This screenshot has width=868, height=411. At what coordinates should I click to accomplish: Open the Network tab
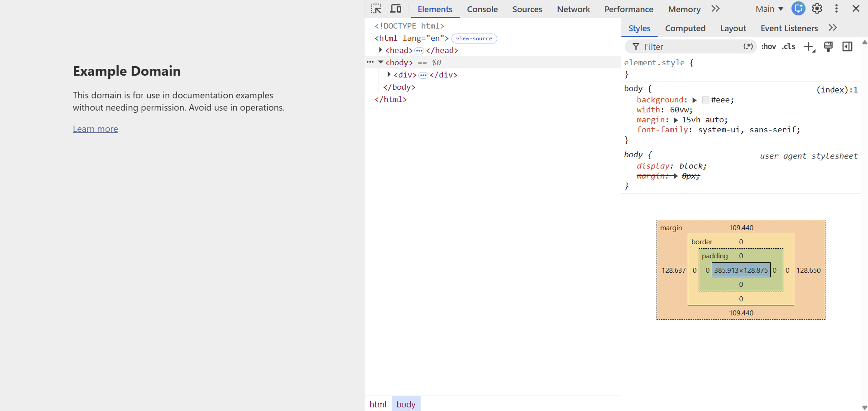573,9
